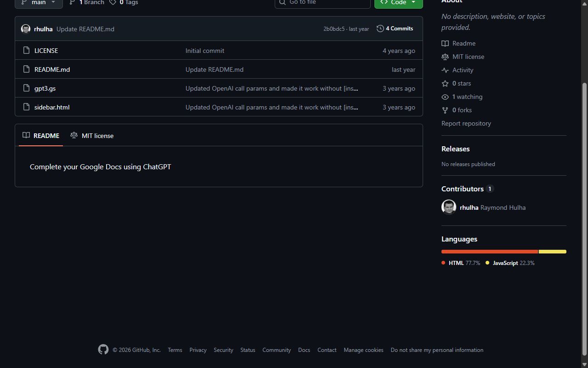Click the file icon beside sidebar.html
588x368 pixels.
(27, 107)
